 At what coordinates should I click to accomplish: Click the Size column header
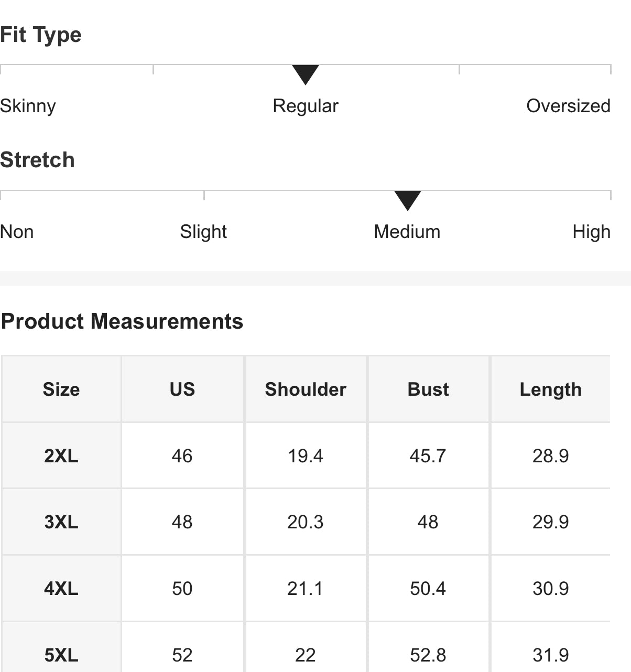(x=61, y=389)
